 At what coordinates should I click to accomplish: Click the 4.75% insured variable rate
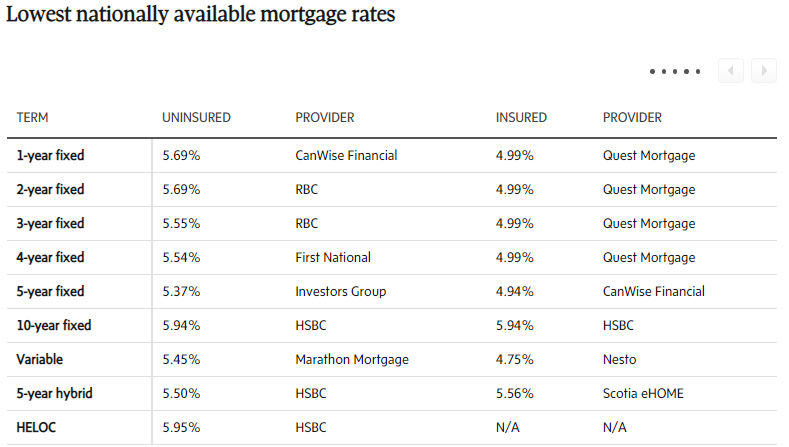click(514, 359)
